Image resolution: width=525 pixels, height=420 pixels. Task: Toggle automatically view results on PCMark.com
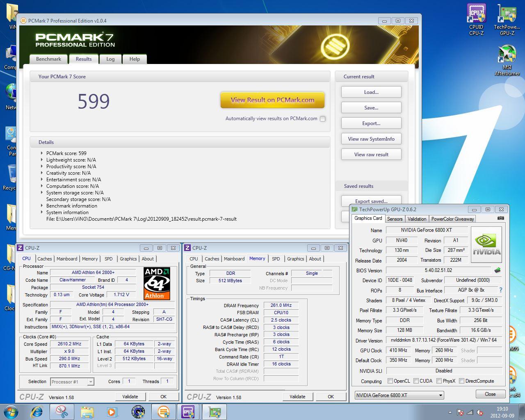(x=323, y=119)
